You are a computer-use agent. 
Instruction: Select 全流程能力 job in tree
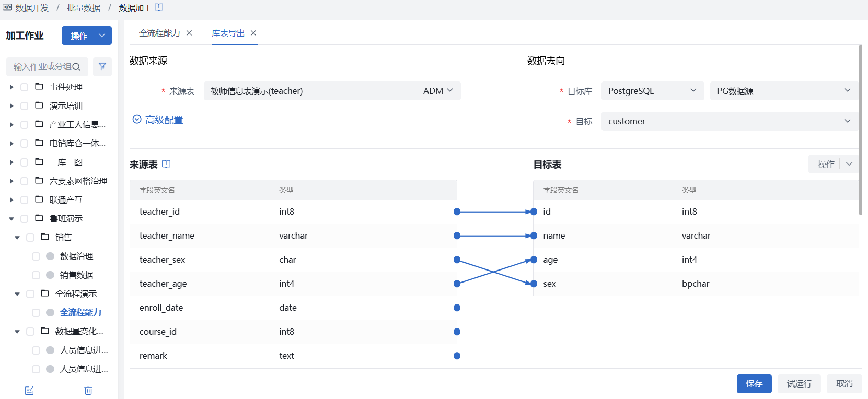pyautogui.click(x=81, y=312)
